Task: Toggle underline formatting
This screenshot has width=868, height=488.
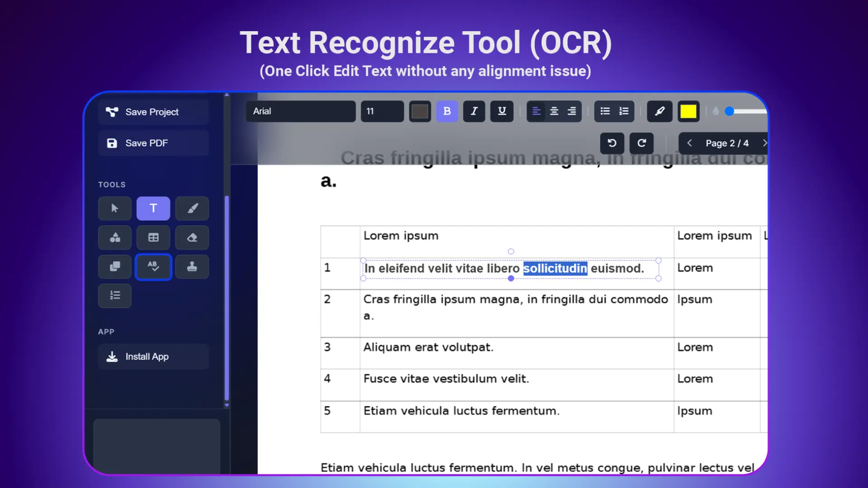Action: tap(501, 111)
